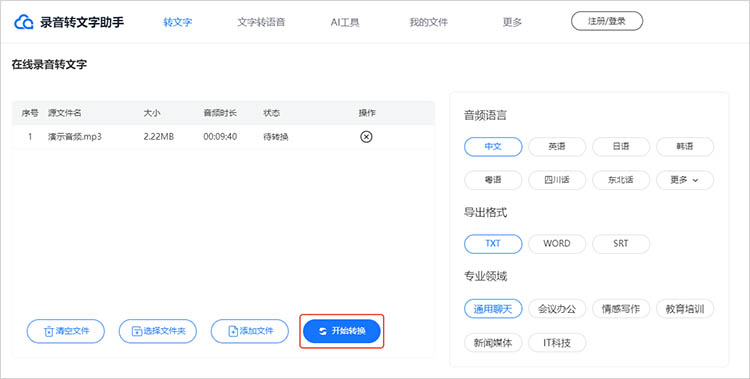
Task: Click the 状态 column header
Action: coord(272,113)
